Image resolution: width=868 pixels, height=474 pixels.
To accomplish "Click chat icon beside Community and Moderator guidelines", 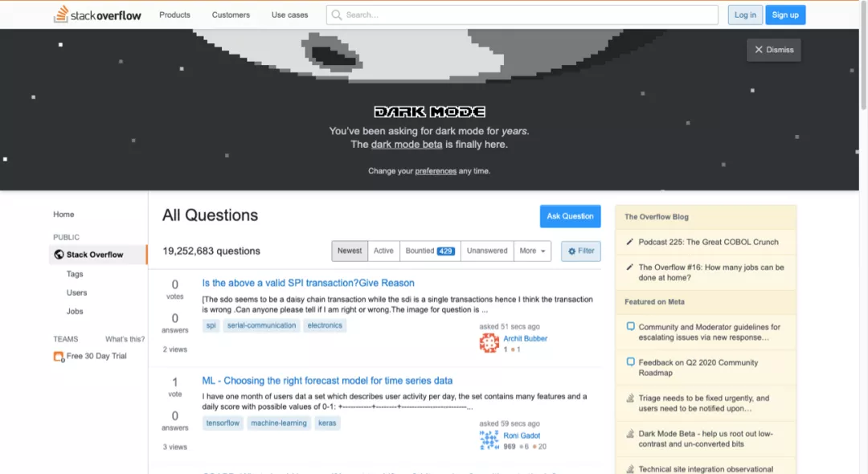I will pyautogui.click(x=630, y=326).
